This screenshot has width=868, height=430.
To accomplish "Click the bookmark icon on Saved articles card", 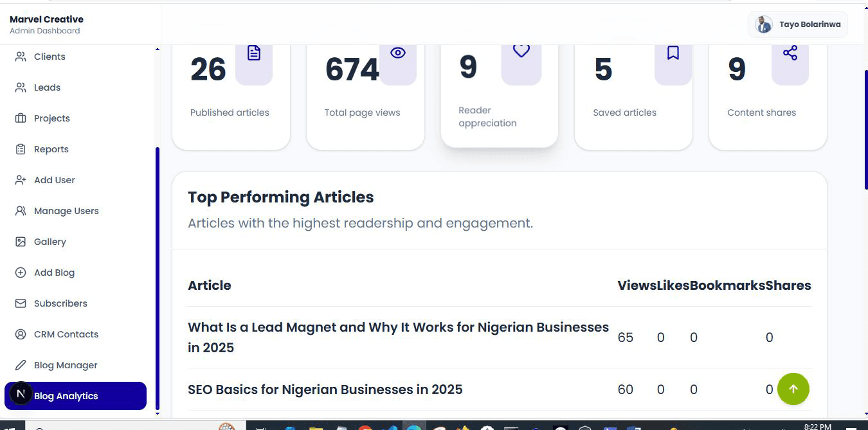I will 673,53.
